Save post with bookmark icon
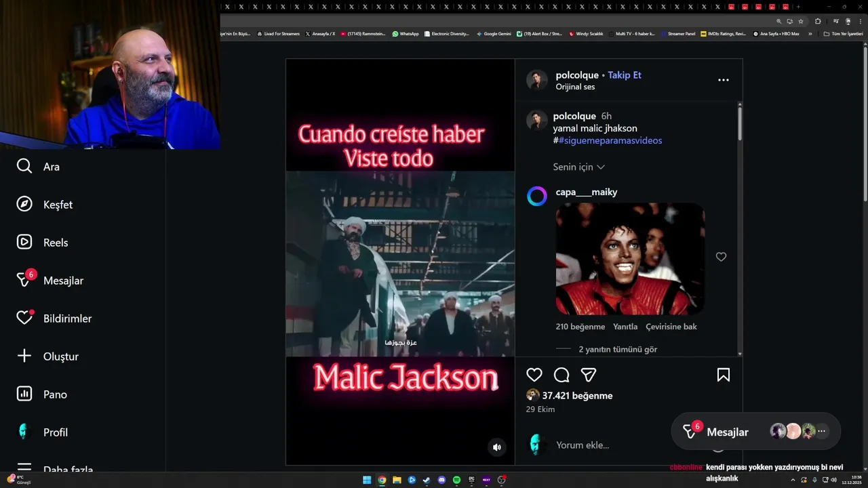 [724, 375]
